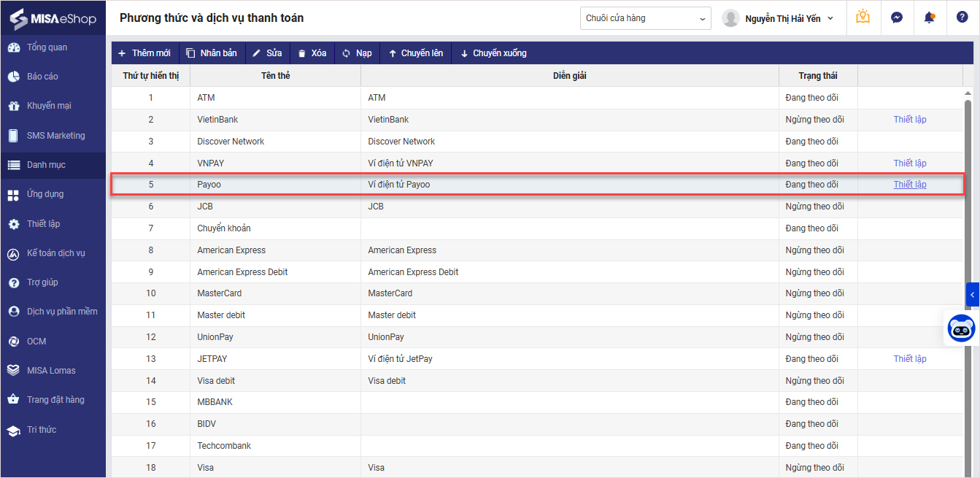Open SMS Marketing menu item
Viewport: 980px width, 478px height.
tap(55, 136)
